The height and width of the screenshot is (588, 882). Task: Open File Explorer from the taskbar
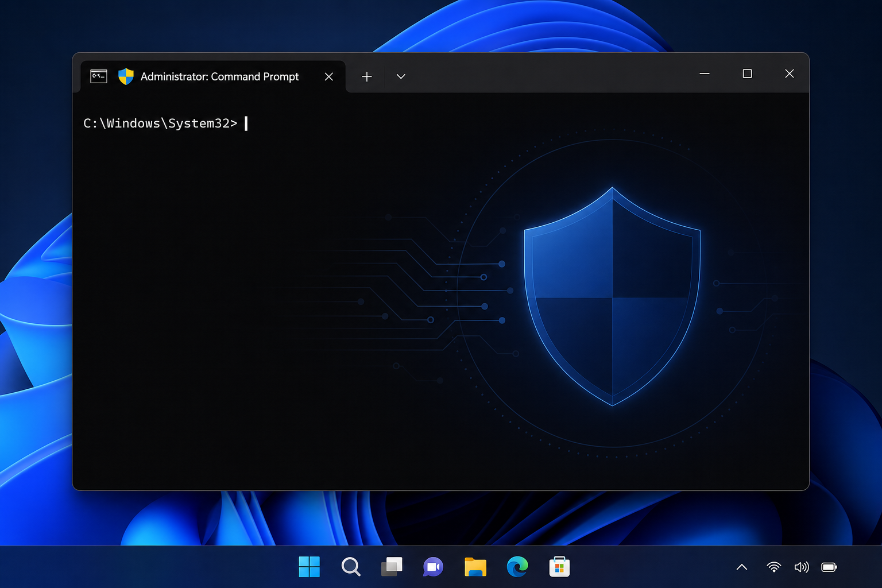click(x=475, y=567)
